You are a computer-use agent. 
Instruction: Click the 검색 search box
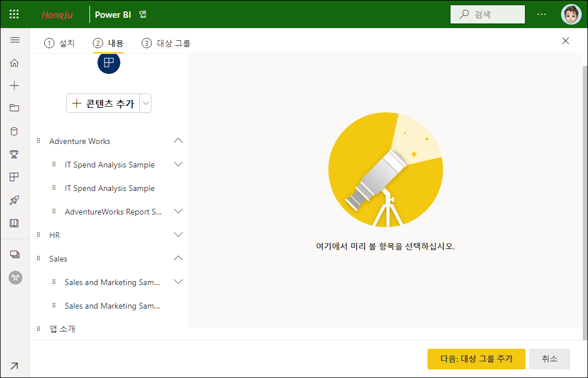[x=488, y=14]
